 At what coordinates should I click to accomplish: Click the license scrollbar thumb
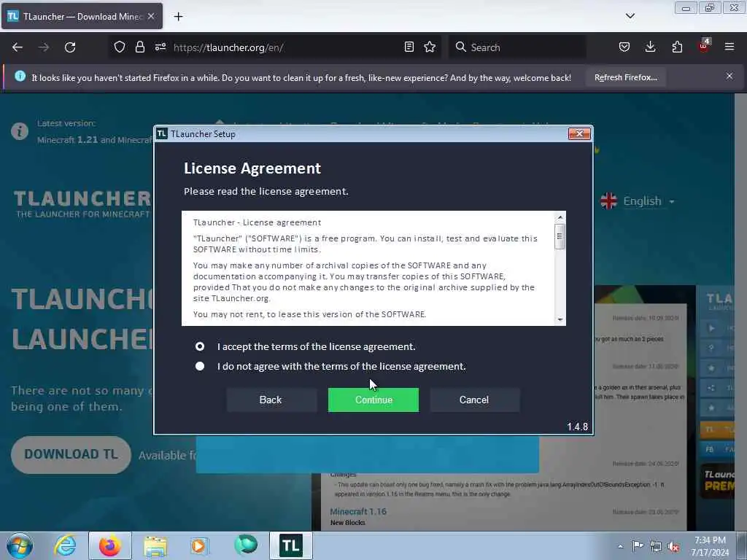coord(560,236)
